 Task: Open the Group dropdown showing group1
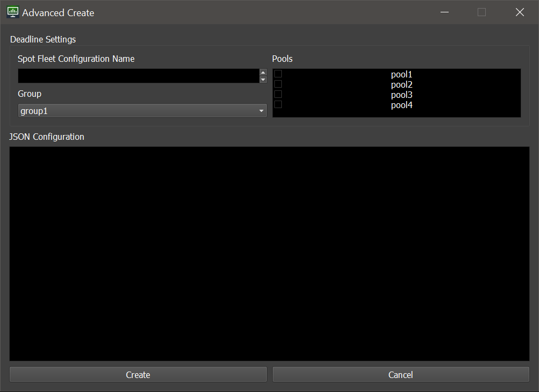pyautogui.click(x=143, y=111)
